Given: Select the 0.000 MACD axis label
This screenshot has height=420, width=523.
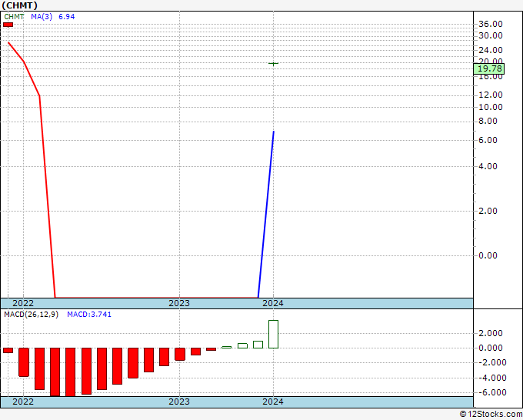Looking at the screenshot, I should [x=491, y=348].
